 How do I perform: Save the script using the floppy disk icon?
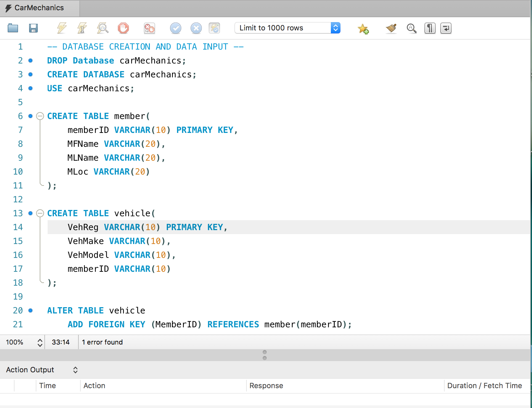[x=33, y=28]
